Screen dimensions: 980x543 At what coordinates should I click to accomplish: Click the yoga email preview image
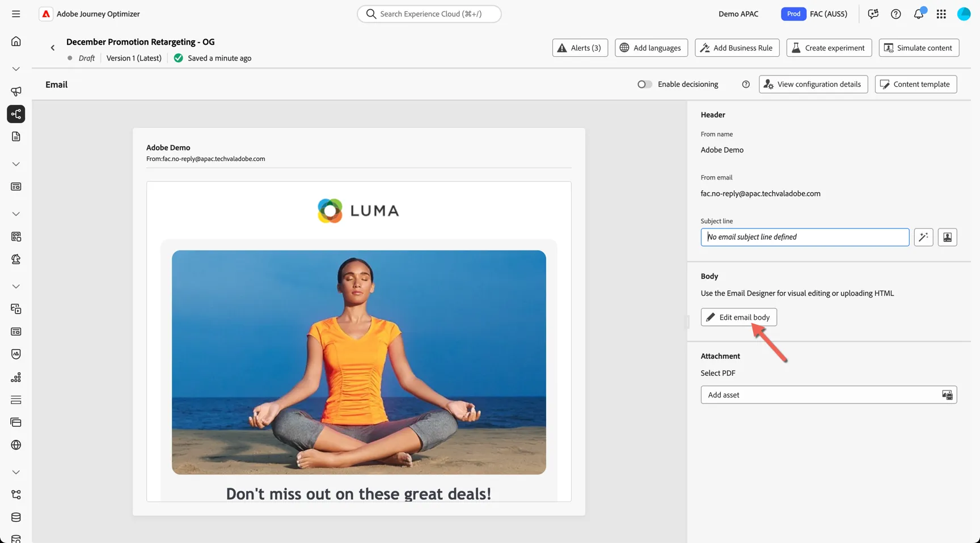click(359, 363)
